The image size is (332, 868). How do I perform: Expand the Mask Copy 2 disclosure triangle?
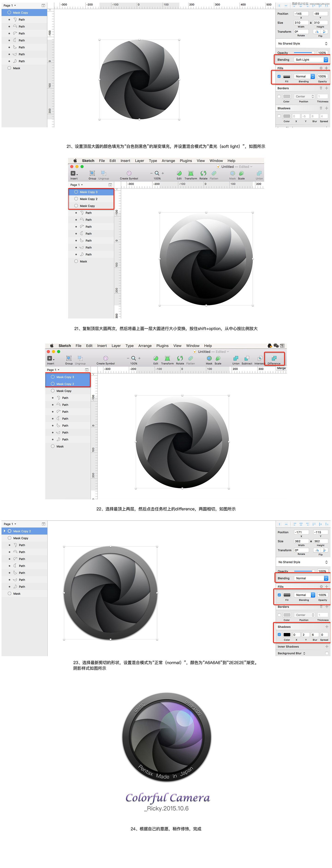4,531
